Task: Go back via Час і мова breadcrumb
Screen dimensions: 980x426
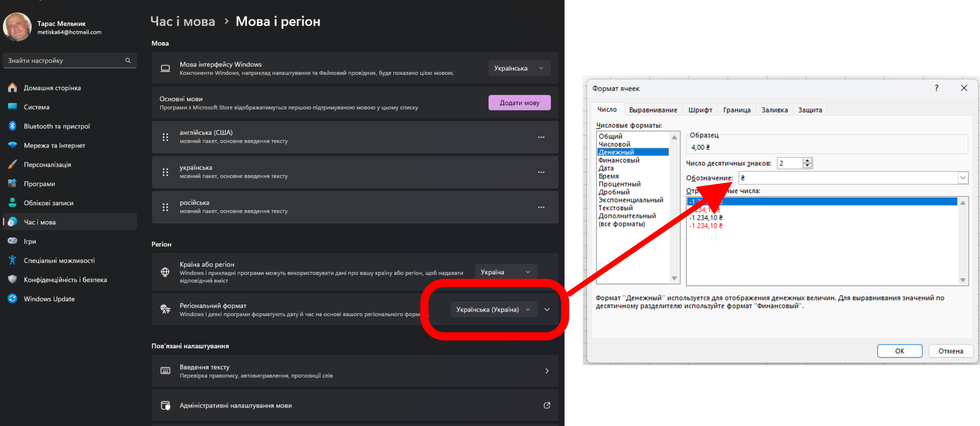Action: tap(182, 21)
